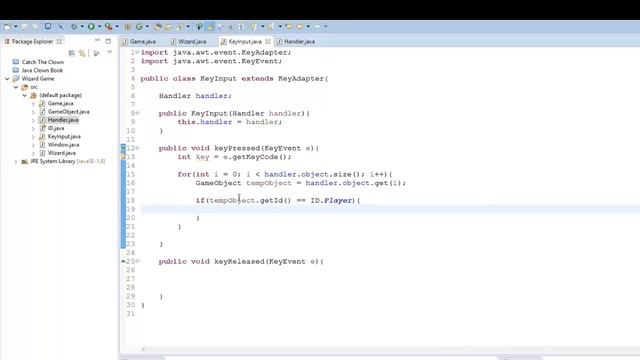
Task: Select GameObject.java in Package Explorer
Action: (68, 112)
